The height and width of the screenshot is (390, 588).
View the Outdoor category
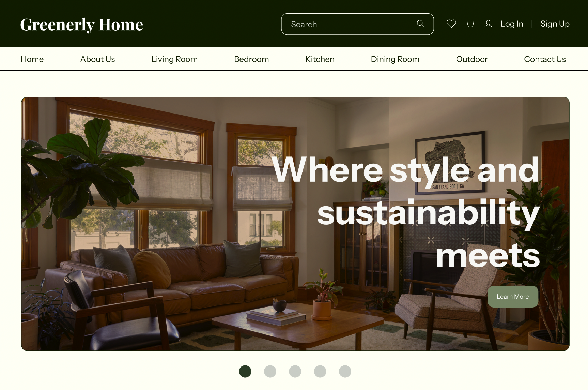pos(472,59)
